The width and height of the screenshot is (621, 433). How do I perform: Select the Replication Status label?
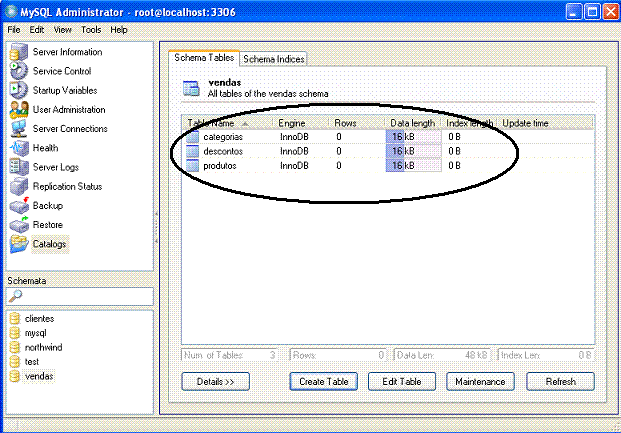(x=67, y=186)
